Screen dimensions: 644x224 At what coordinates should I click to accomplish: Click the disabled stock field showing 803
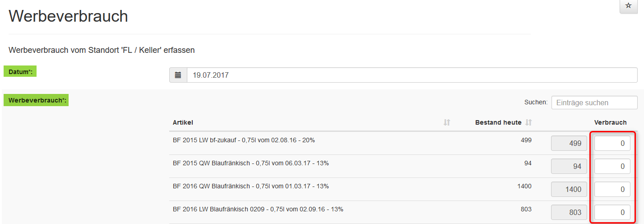(569, 212)
